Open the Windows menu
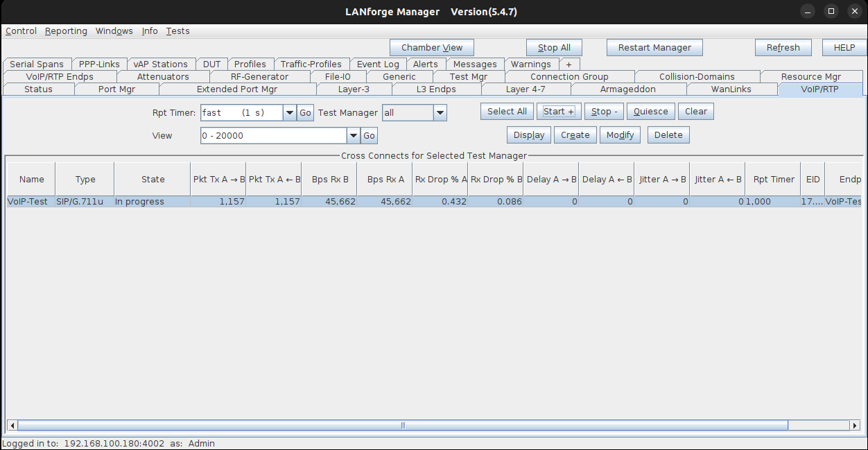This screenshot has height=450, width=868. [x=114, y=31]
